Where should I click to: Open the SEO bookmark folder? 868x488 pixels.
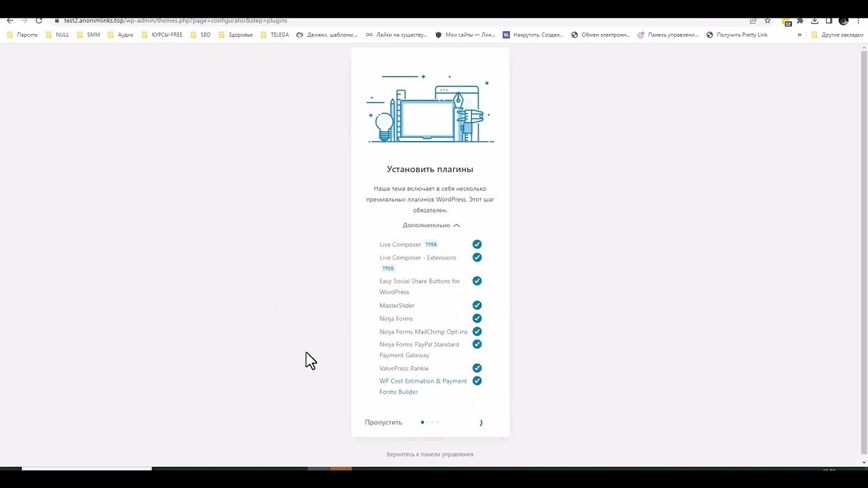point(200,35)
